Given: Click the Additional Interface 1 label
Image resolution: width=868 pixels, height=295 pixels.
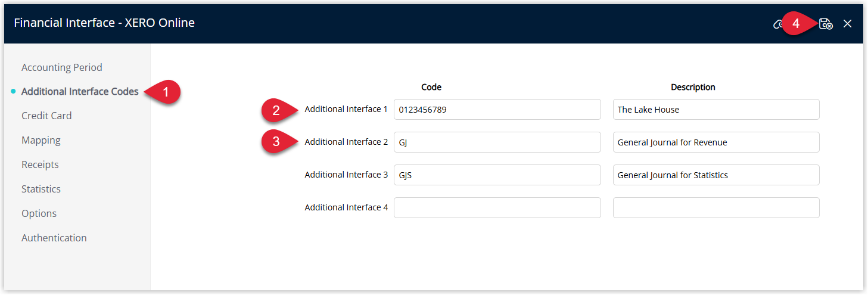Looking at the screenshot, I should (x=346, y=109).
